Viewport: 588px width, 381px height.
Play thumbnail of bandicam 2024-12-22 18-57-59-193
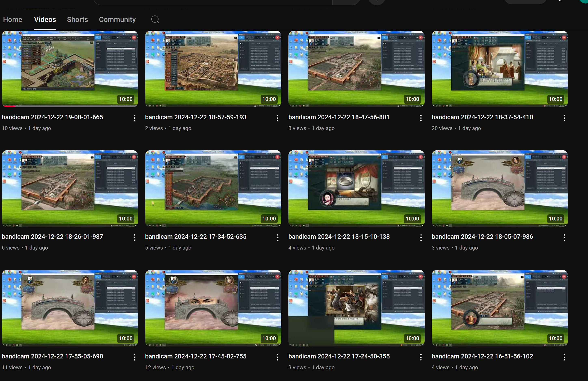[213, 69]
